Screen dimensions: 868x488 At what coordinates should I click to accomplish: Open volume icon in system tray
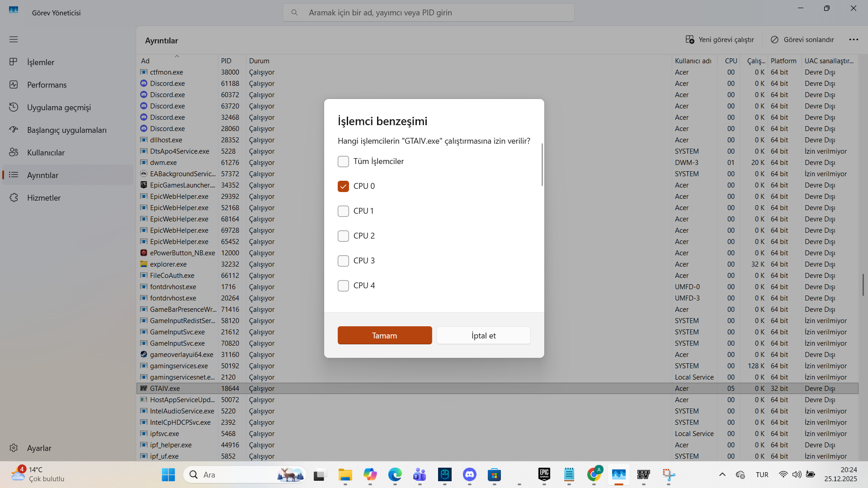point(797,474)
